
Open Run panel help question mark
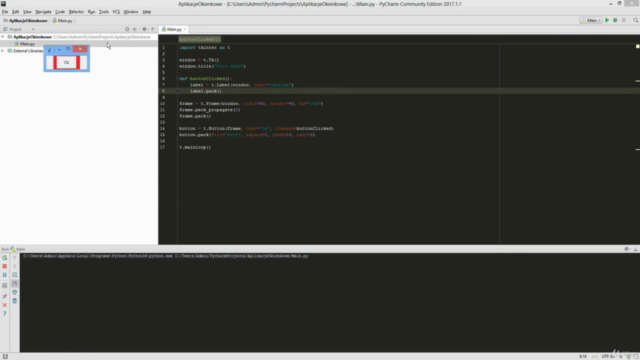click(x=4, y=314)
